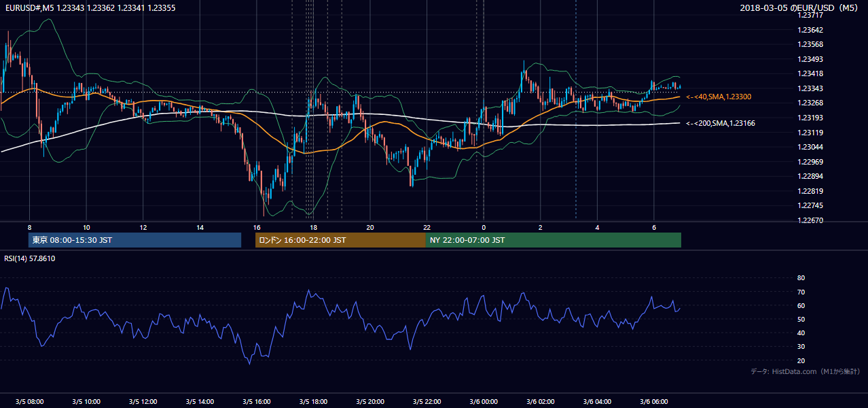Click hour 18 tick on price chart axis
This screenshot has height=408, width=868.
pos(313,227)
